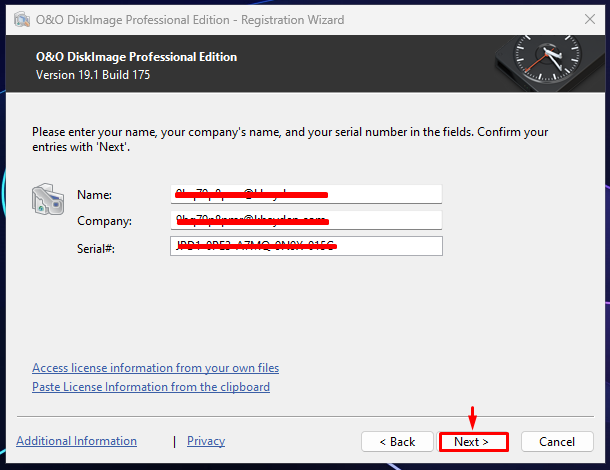Focus the Company input field
610x470 pixels.
coord(306,220)
